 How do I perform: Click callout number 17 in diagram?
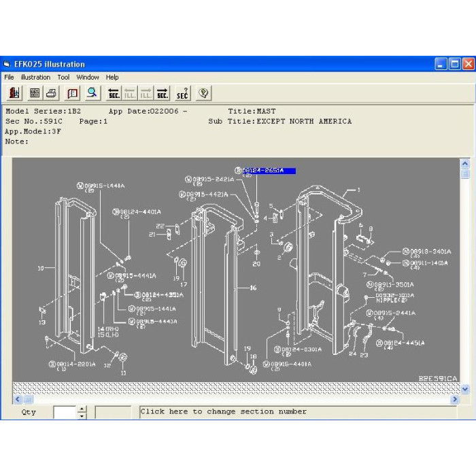[184, 284]
